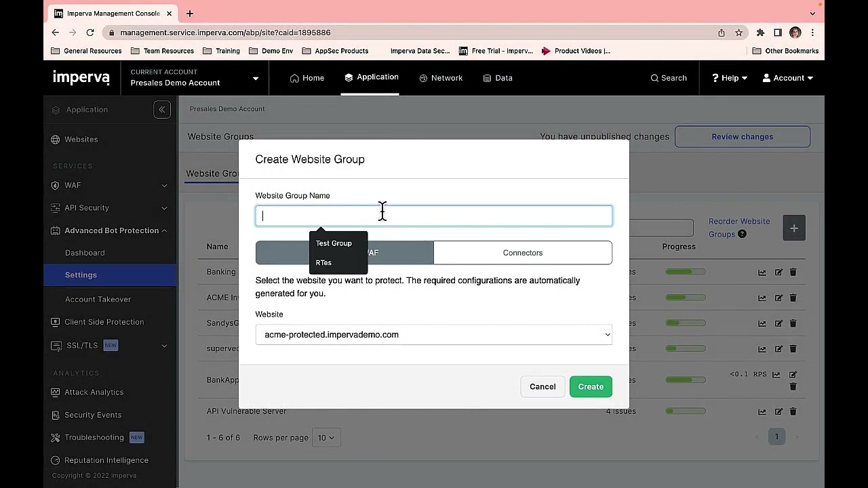Click delete icon in API Vulnerable Server row

(x=793, y=411)
